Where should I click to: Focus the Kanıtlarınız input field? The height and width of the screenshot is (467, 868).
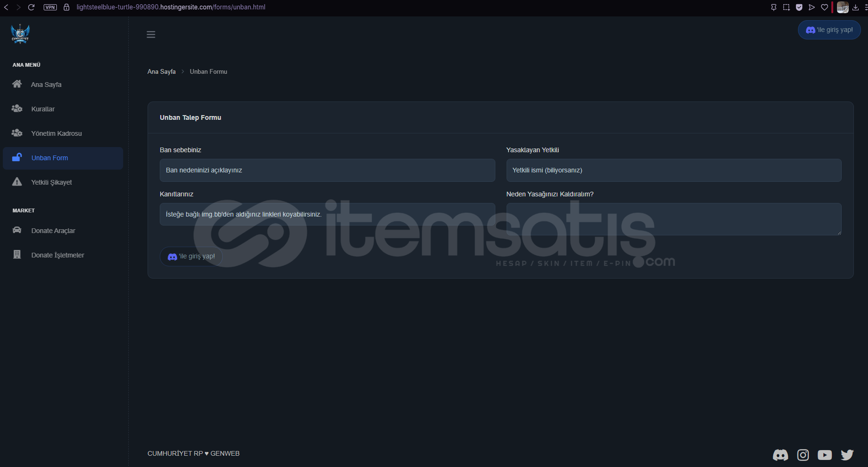click(328, 214)
